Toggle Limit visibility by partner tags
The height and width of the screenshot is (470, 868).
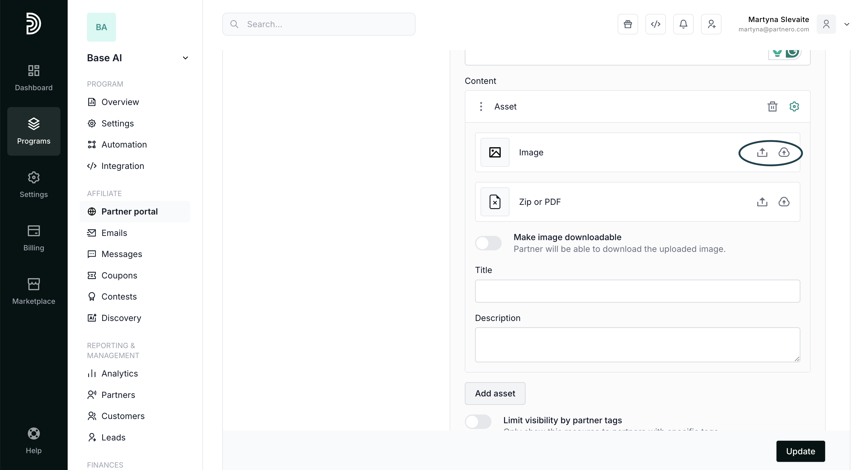pos(478,421)
